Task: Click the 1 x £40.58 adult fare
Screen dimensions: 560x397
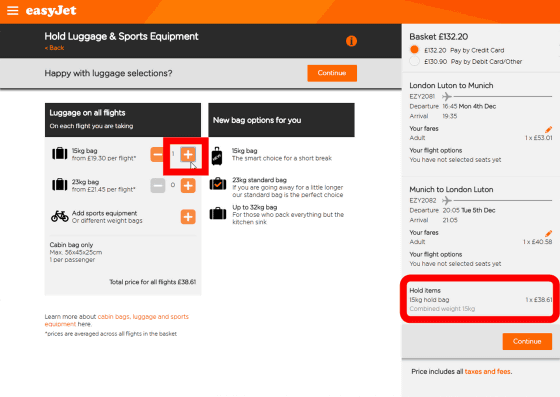Action: (x=538, y=242)
